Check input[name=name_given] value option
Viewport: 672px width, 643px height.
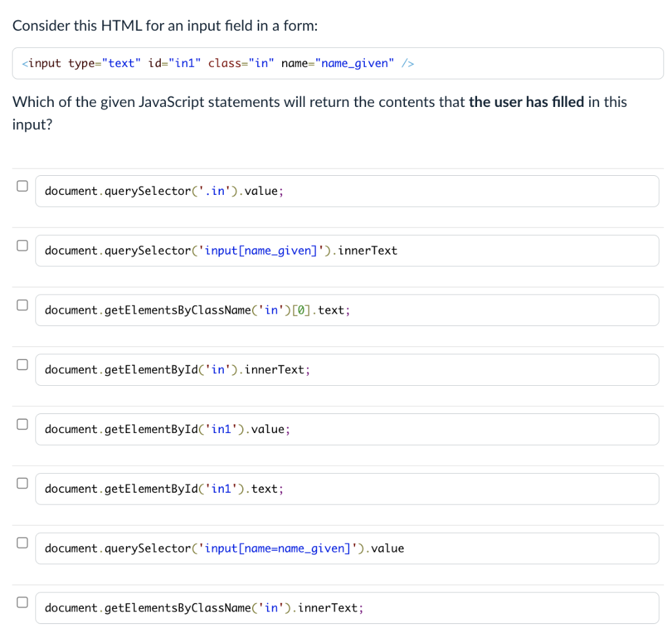[22, 543]
